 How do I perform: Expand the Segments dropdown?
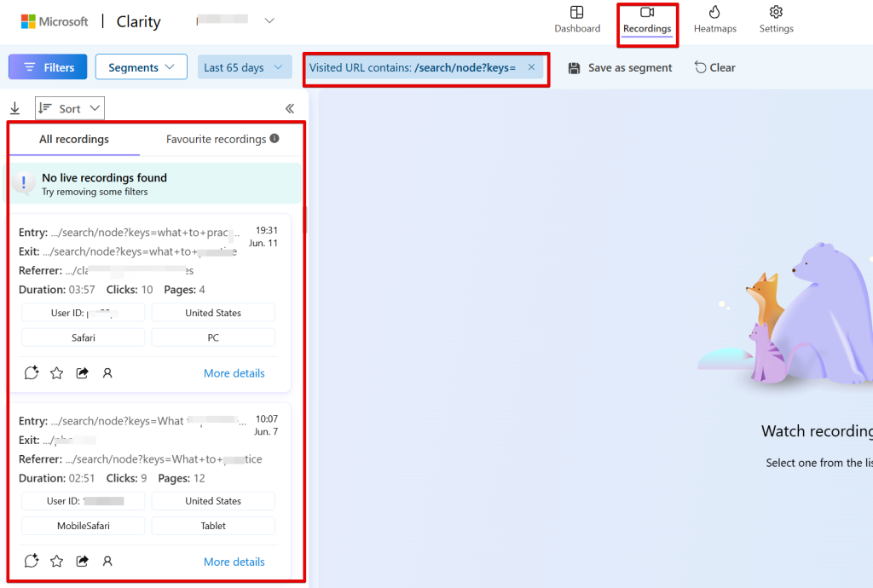tap(142, 67)
